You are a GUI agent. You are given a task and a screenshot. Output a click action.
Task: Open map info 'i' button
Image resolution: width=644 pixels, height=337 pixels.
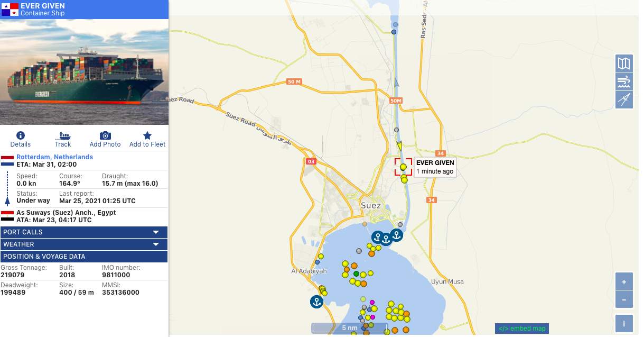tap(624, 323)
